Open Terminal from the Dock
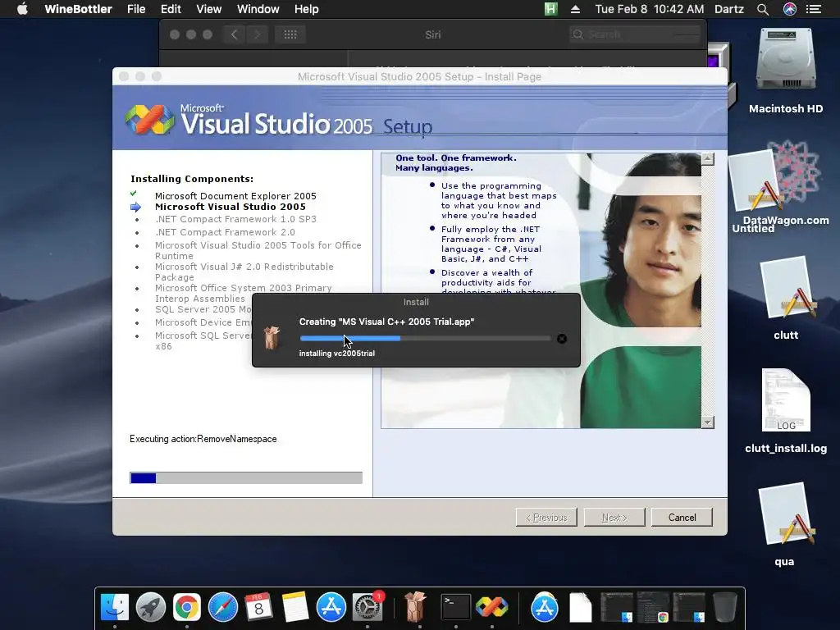The image size is (840, 630). [455, 607]
